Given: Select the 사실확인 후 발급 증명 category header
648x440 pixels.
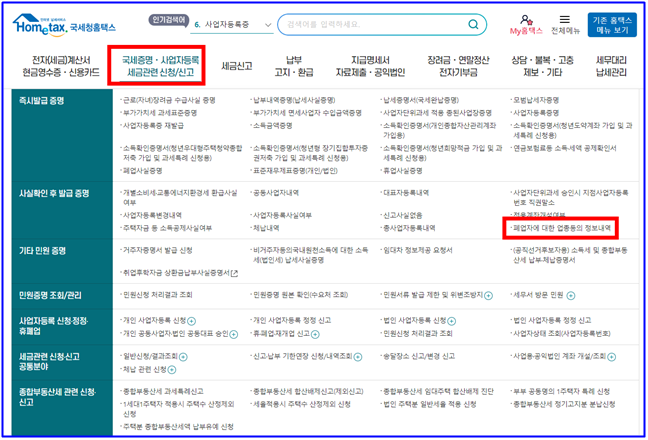Looking at the screenshot, I should click(x=54, y=193).
